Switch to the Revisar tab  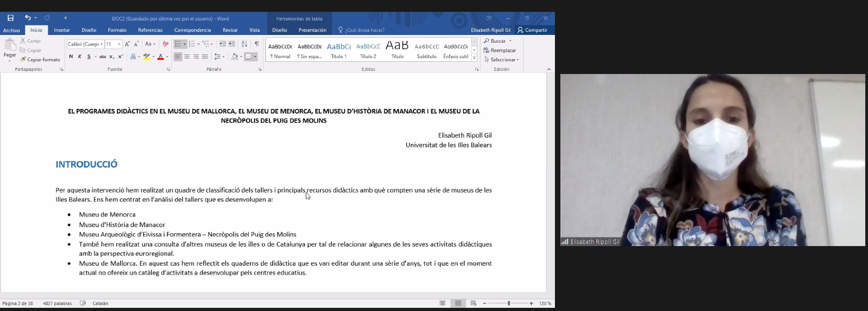230,30
